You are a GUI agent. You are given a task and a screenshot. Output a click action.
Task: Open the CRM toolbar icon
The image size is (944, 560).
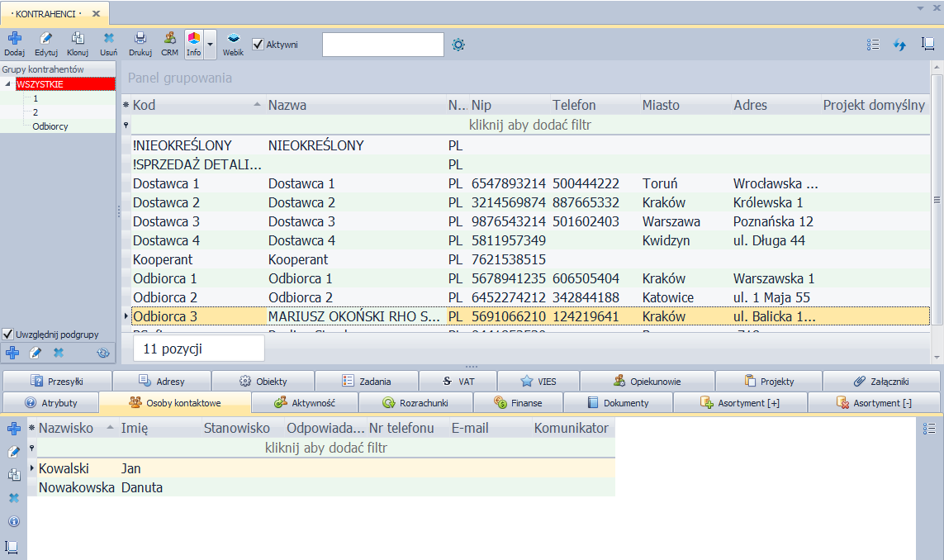coord(169,42)
